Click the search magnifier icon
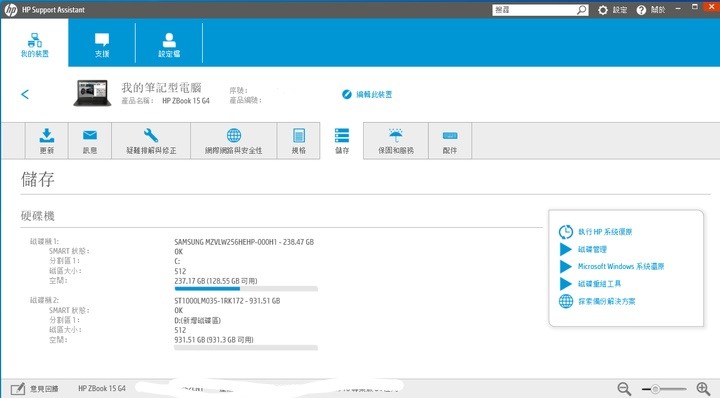The image size is (720, 398). click(582, 10)
